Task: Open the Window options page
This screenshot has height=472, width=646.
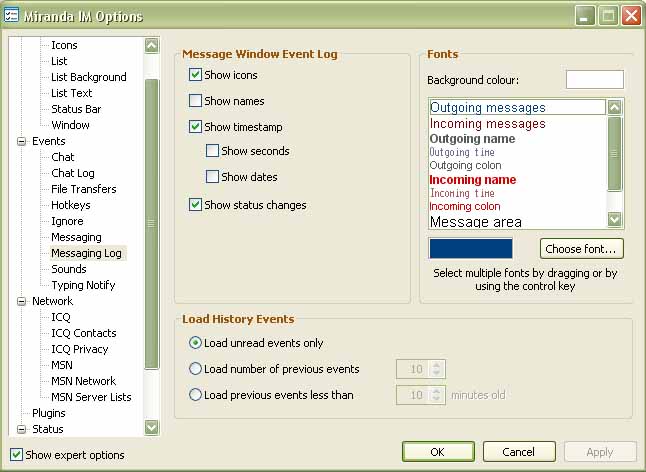Action: (x=70, y=125)
